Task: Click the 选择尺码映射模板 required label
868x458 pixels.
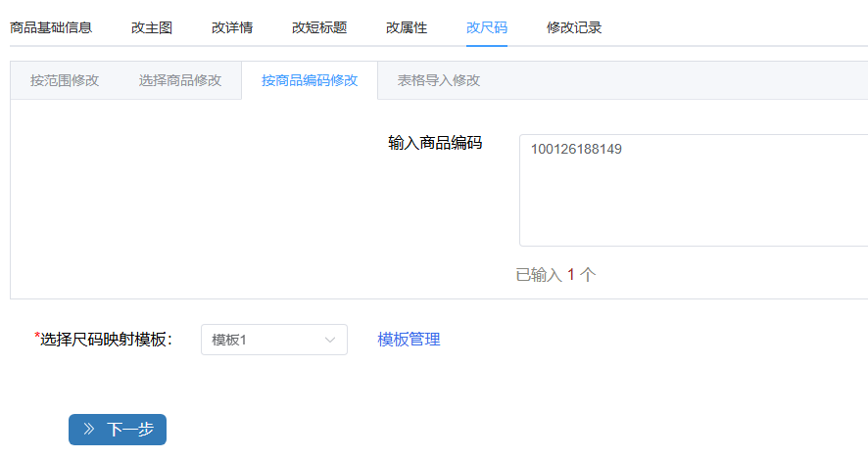Action: [x=105, y=340]
